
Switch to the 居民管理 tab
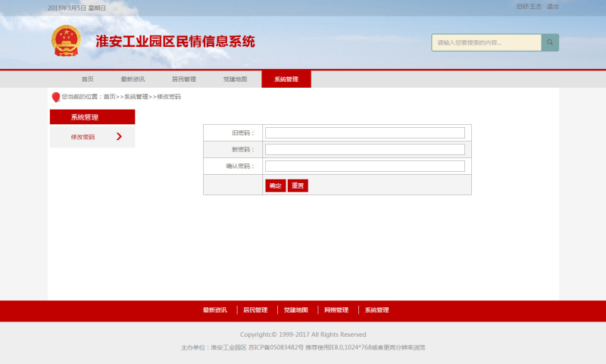183,79
